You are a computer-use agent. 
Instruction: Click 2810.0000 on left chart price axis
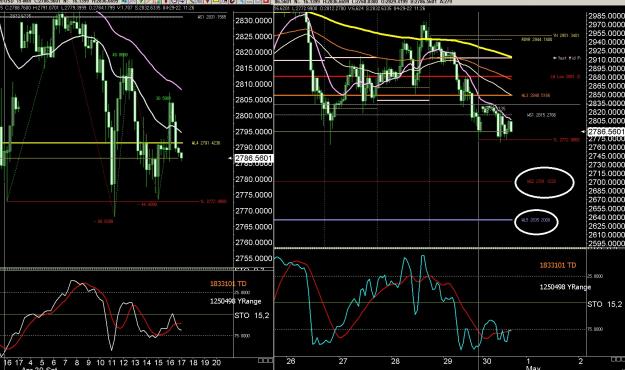(x=254, y=84)
